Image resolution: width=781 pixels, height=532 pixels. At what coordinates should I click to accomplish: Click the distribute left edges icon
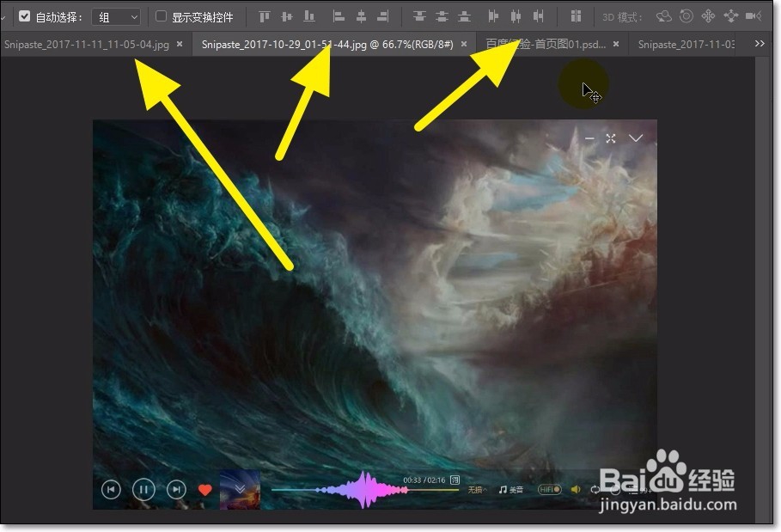click(x=493, y=17)
